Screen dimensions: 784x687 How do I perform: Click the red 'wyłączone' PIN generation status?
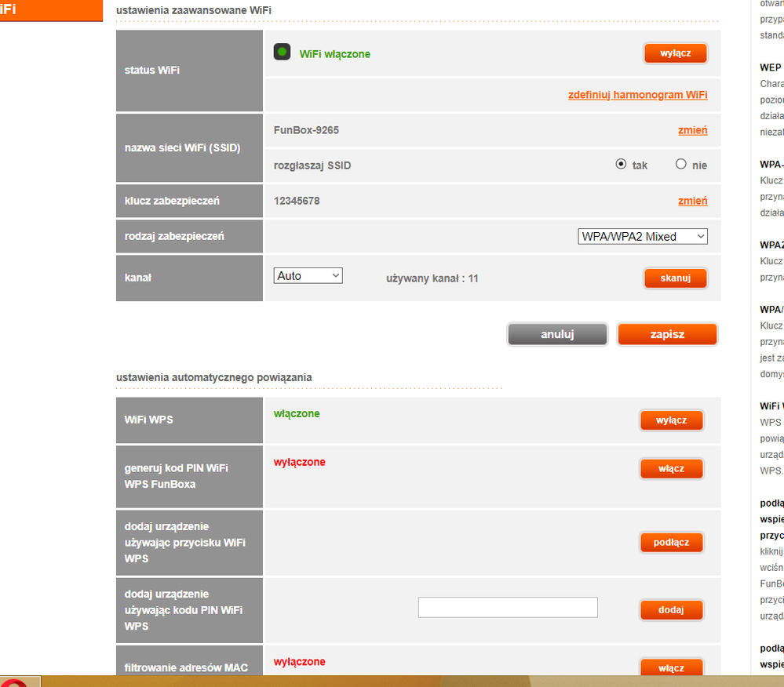pyautogui.click(x=300, y=462)
